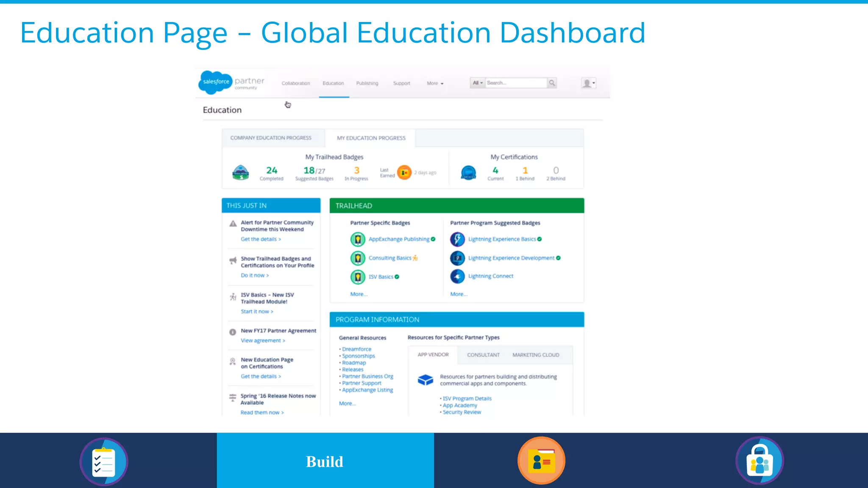This screenshot has height=488, width=868.
Task: Click the signpost icon beside Spring '16 Release Notes
Action: coord(233,397)
